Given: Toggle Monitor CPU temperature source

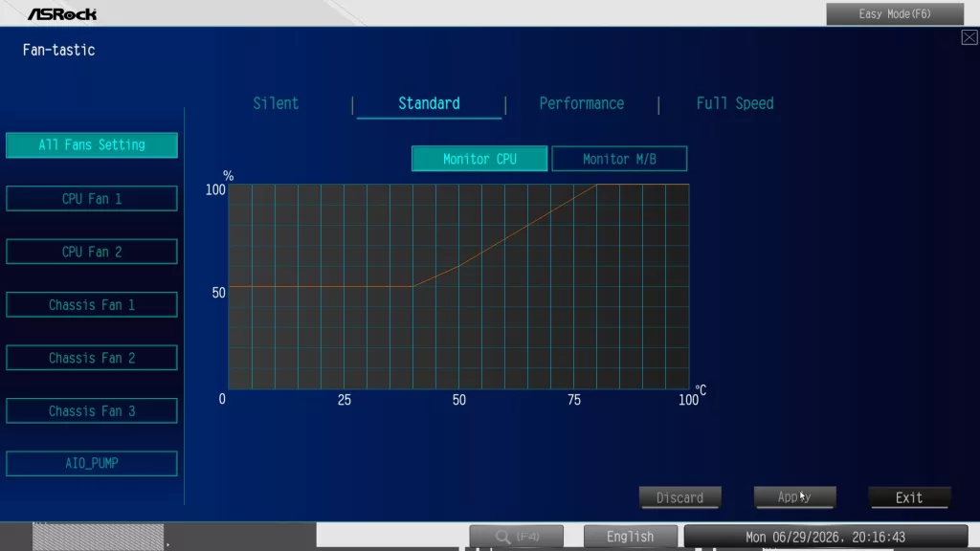Looking at the screenshot, I should 479,159.
